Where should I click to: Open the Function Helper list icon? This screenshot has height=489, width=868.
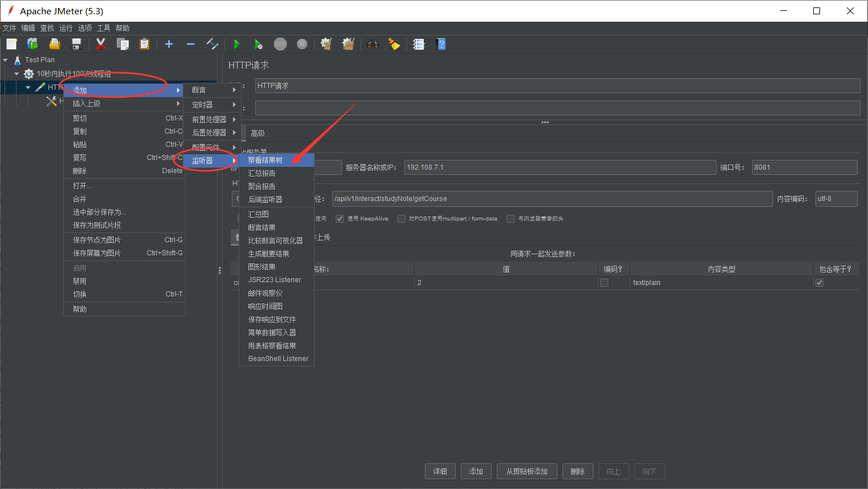coord(419,44)
